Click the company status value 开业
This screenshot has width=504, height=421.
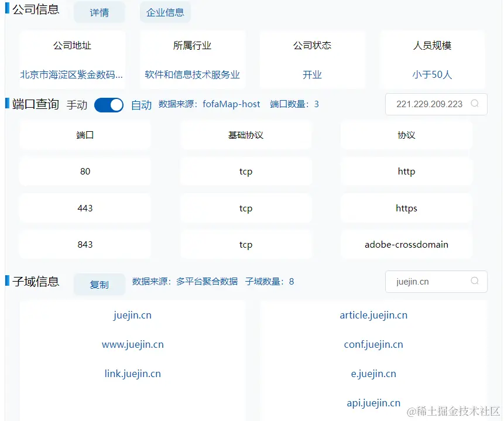[312, 74]
